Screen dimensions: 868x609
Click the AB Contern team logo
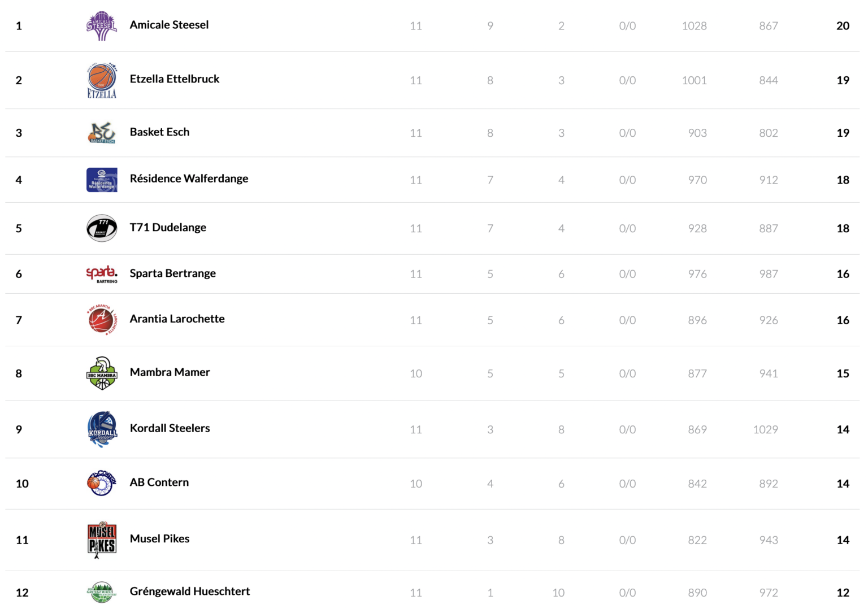pyautogui.click(x=102, y=484)
